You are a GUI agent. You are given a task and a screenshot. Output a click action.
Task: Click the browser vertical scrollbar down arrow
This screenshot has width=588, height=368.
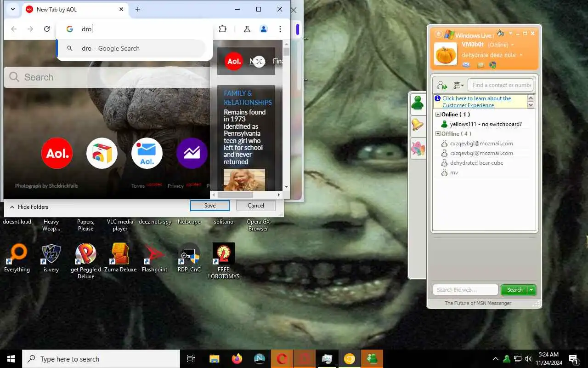(x=287, y=187)
